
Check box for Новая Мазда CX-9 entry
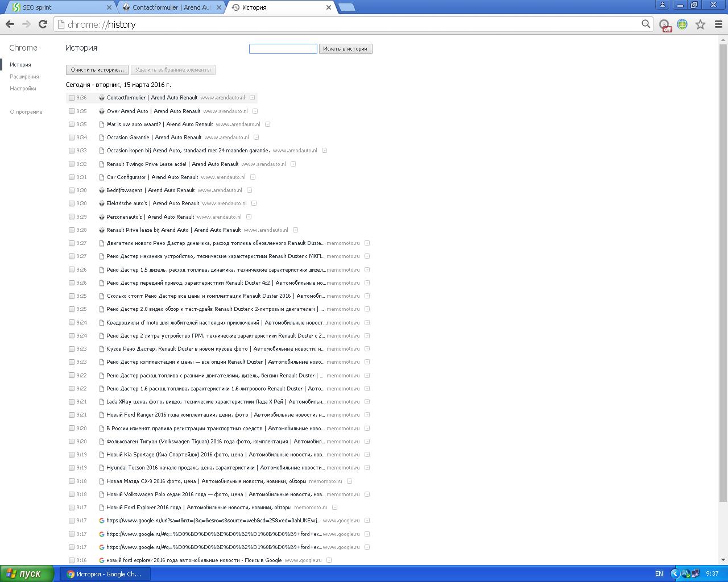[72, 481]
